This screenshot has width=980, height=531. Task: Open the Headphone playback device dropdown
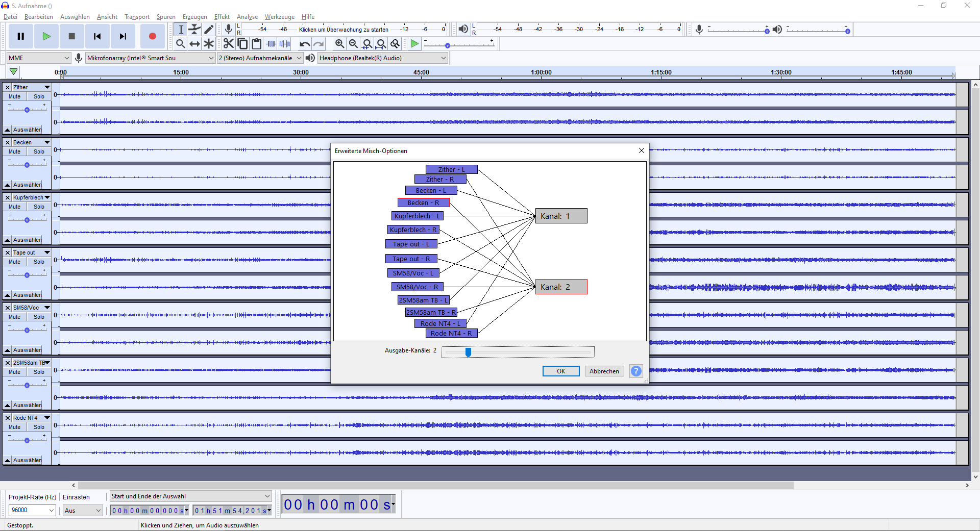382,58
